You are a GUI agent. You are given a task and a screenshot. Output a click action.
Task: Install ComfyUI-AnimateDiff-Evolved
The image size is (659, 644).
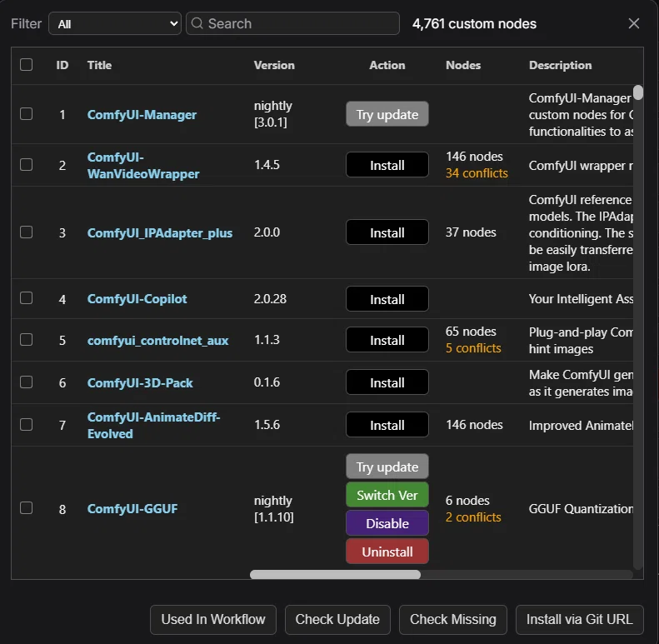[387, 425]
